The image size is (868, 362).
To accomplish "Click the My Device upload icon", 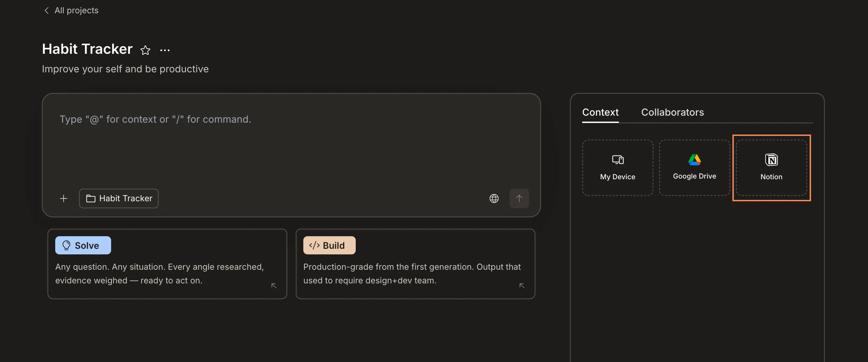I will [617, 159].
